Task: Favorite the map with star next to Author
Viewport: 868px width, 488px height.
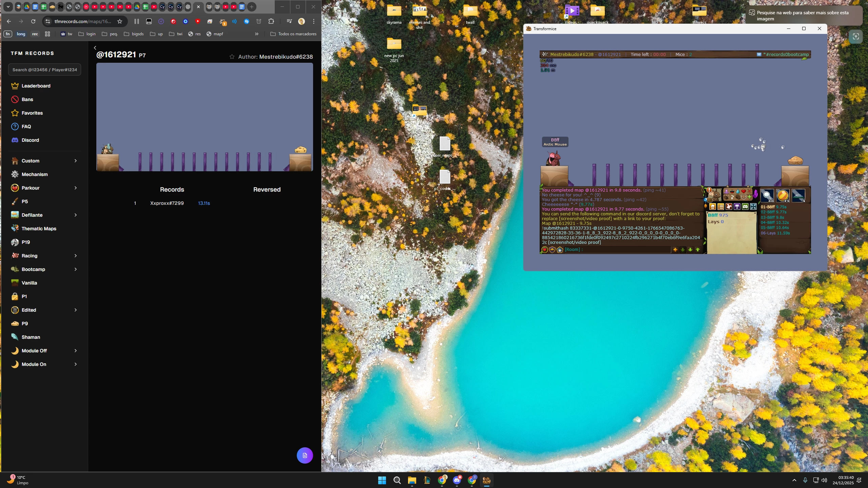Action: (232, 57)
